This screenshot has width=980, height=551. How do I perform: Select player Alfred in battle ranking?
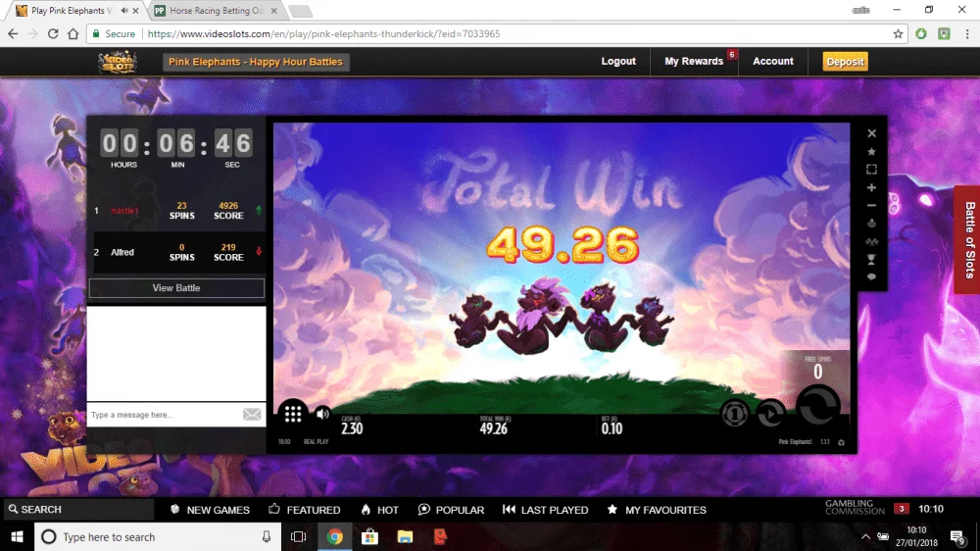[x=122, y=252]
